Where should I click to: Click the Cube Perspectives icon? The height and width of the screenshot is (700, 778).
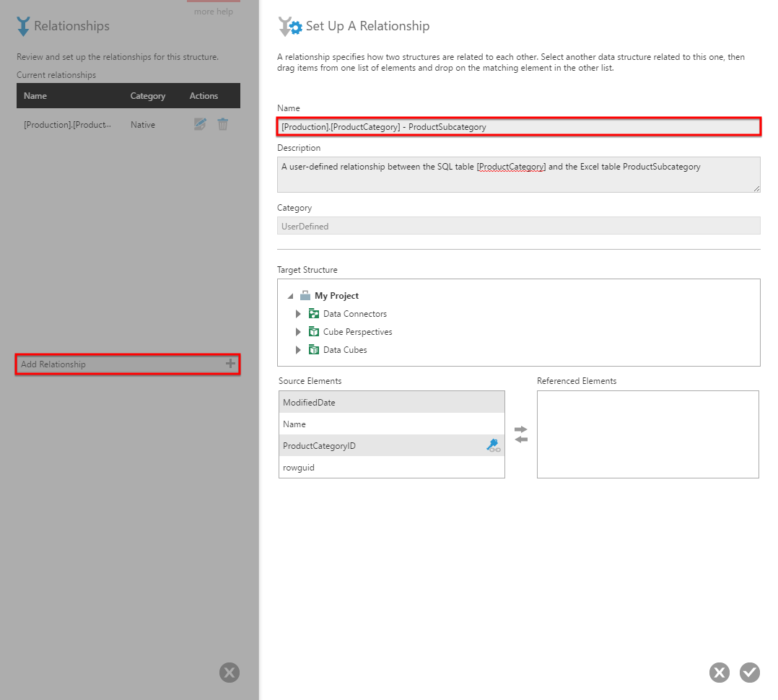click(313, 331)
